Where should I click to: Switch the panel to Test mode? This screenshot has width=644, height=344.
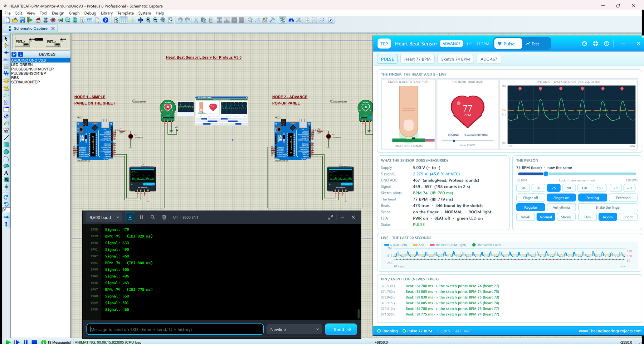click(532, 44)
